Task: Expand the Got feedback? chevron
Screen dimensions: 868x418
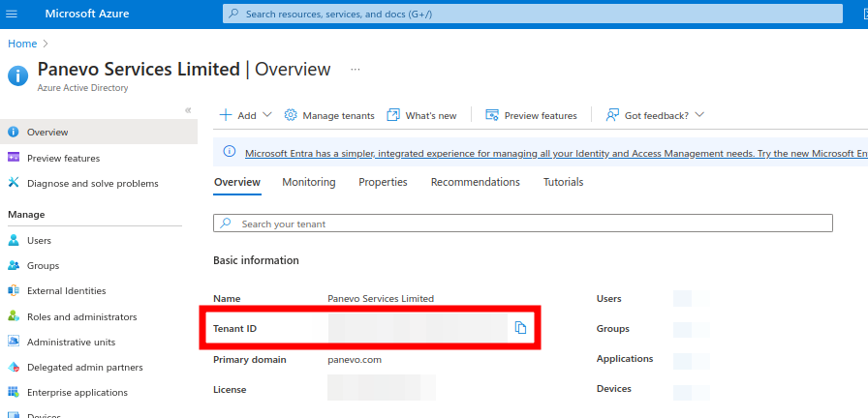Action: pyautogui.click(x=699, y=115)
